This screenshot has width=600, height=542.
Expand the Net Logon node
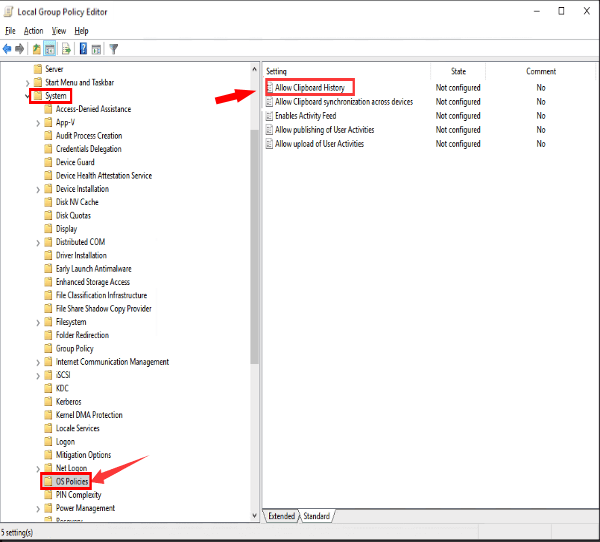tap(38, 469)
